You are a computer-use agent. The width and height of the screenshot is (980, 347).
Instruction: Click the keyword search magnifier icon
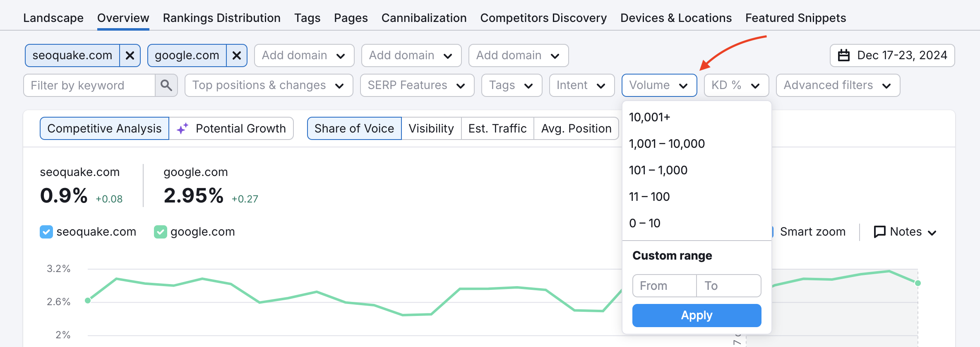click(166, 85)
